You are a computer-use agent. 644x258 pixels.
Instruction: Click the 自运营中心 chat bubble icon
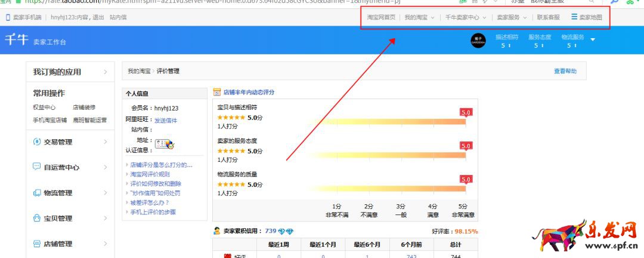coord(36,167)
